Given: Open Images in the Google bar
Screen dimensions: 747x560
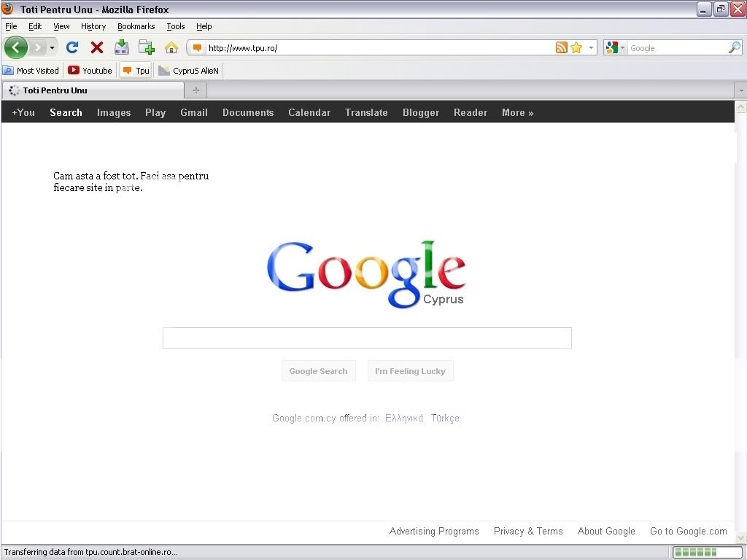Looking at the screenshot, I should click(114, 112).
